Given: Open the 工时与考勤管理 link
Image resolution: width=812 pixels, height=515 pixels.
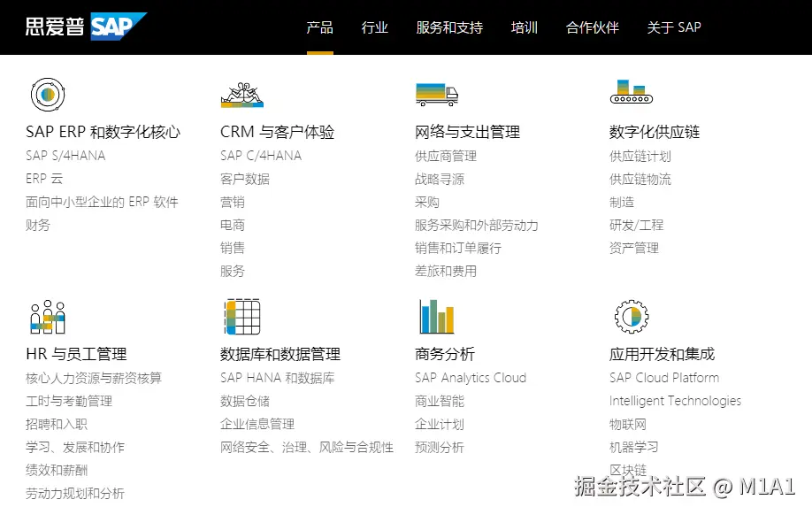Looking at the screenshot, I should pos(69,401).
